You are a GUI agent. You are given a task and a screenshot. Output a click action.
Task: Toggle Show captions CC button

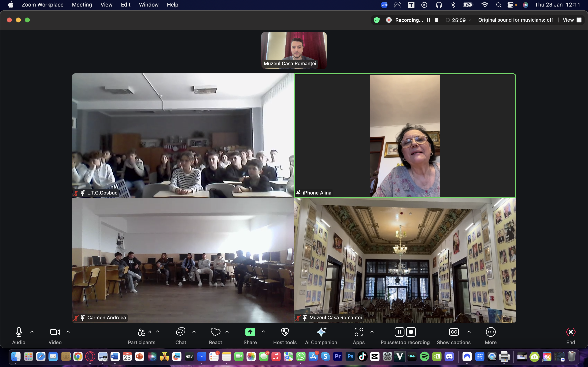454,332
